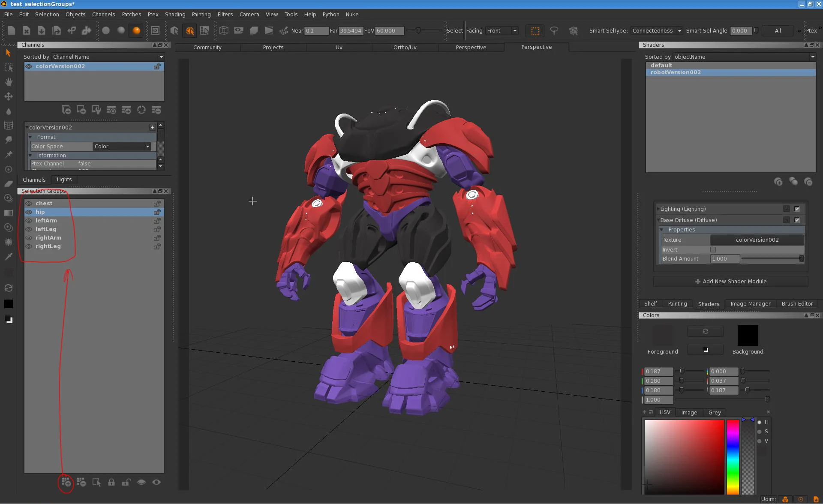Viewport: 823px width, 504px height.
Task: Toggle the wireframe cube icon in toolbar
Action: (x=224, y=30)
